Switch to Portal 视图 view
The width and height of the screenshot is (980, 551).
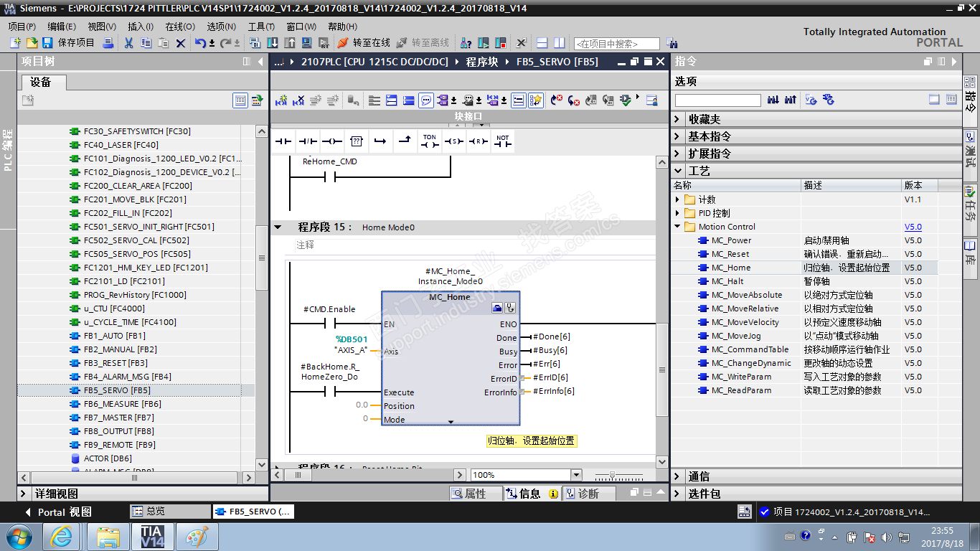click(57, 512)
